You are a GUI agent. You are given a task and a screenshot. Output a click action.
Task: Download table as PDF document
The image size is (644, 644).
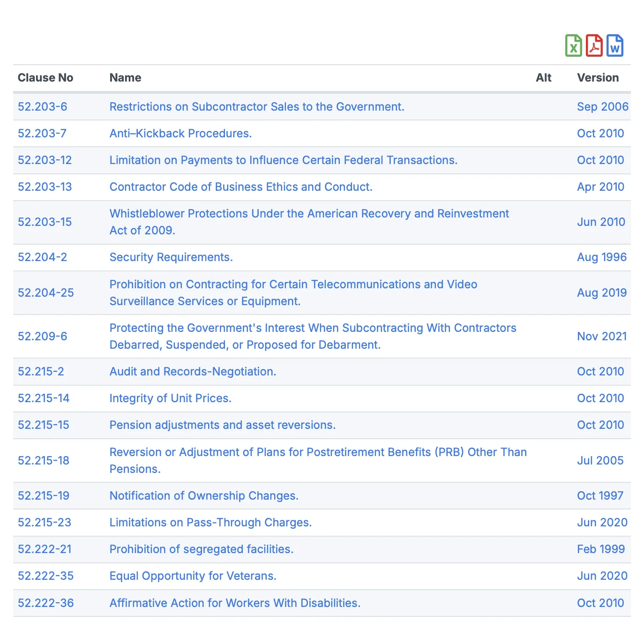click(x=594, y=46)
